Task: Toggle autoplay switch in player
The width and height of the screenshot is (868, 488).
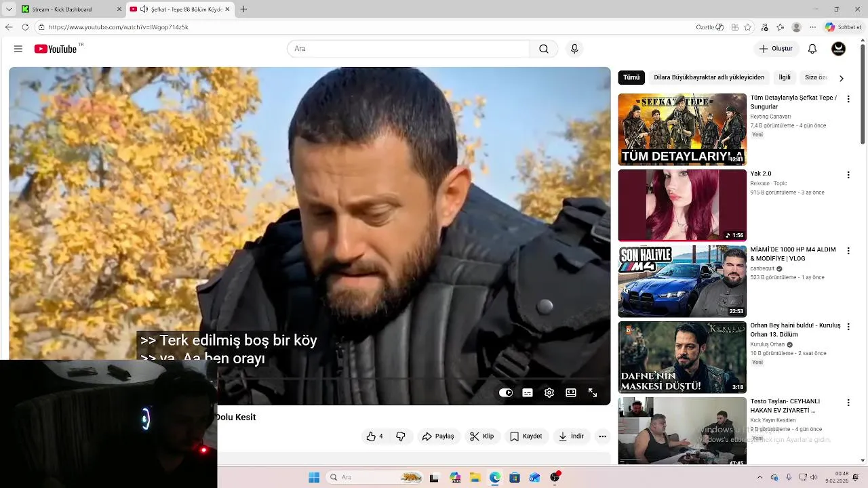Action: tap(506, 392)
